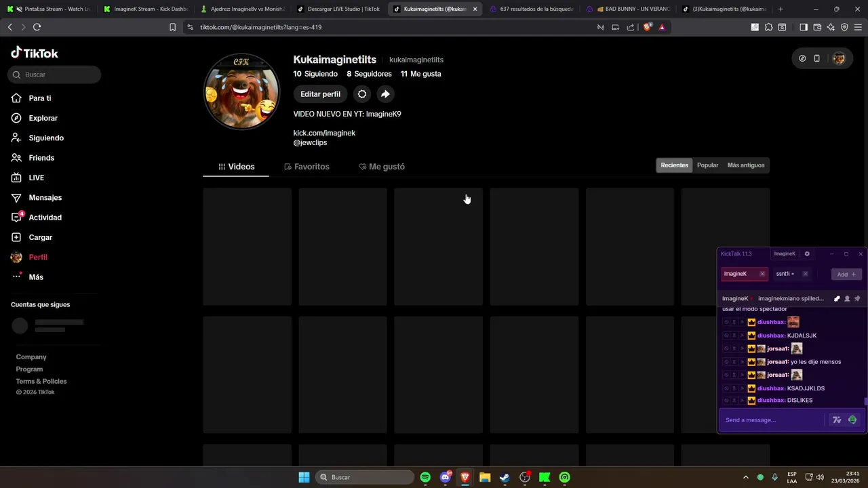Click the address bar URL

point(261,27)
